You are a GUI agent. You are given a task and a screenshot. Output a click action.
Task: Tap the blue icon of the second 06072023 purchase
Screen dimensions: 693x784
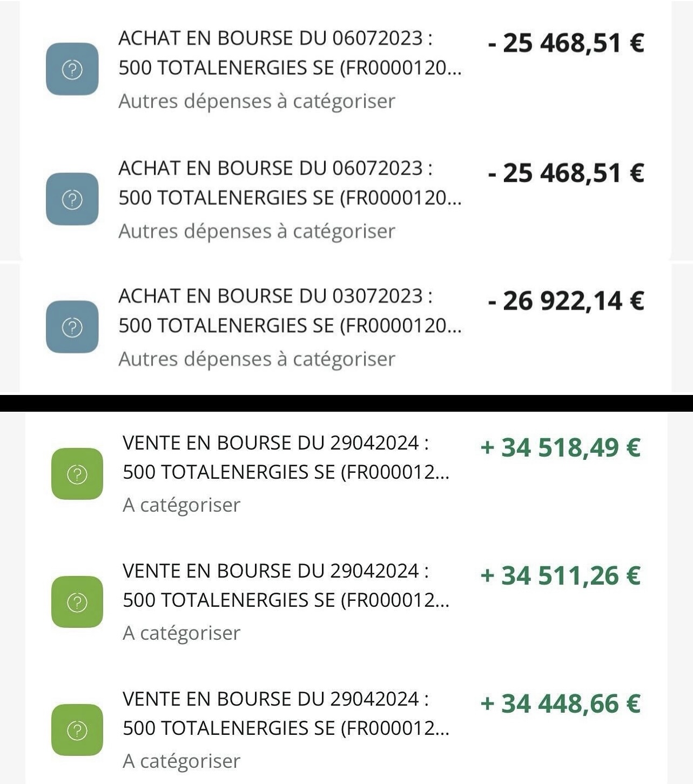point(72,199)
